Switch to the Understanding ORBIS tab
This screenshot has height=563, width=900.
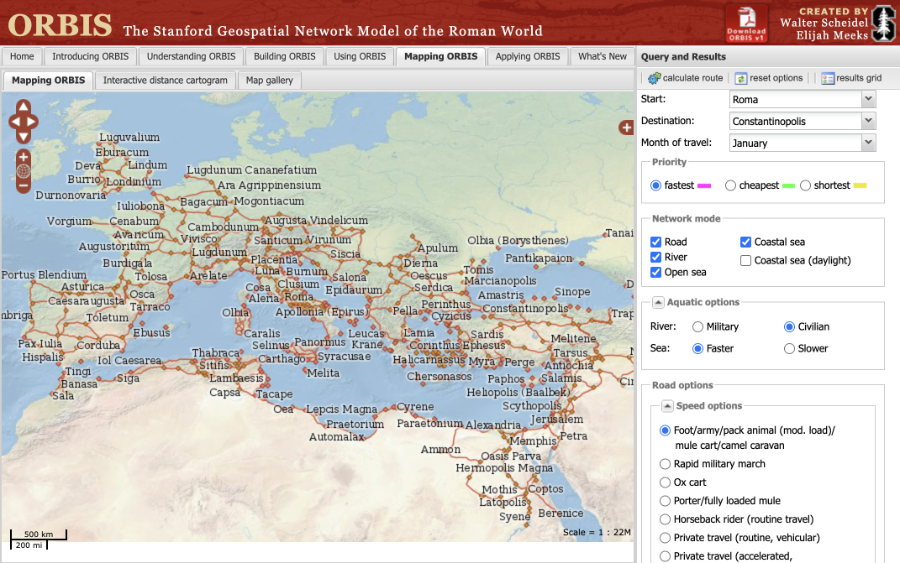[x=187, y=57]
